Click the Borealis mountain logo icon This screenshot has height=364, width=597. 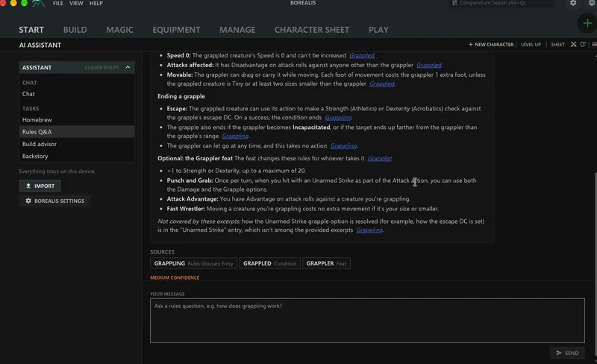38,3
